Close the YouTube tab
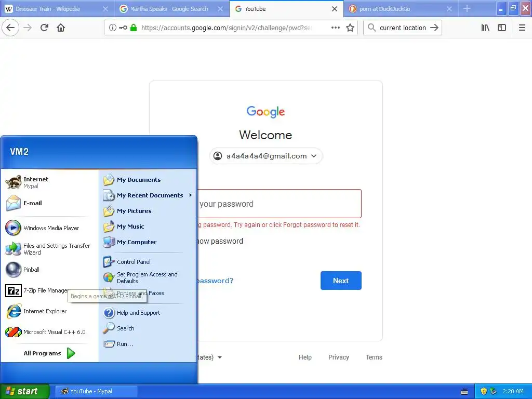Image resolution: width=532 pixels, height=399 pixels. tap(334, 9)
